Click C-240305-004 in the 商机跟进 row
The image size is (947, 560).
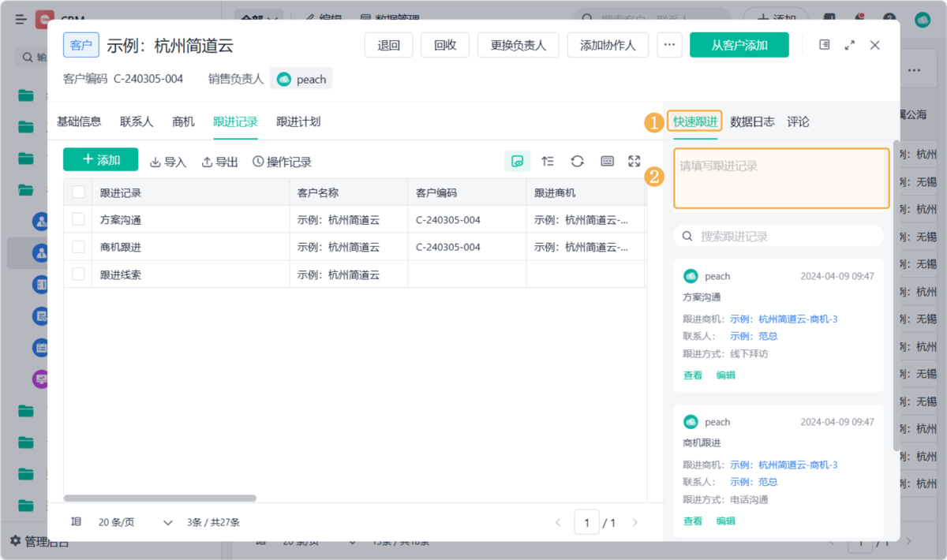[x=448, y=247]
